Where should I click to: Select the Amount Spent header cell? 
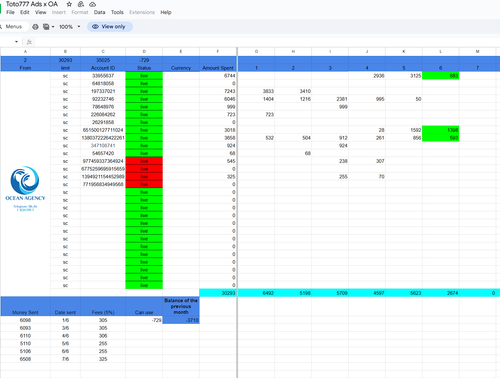click(x=218, y=68)
